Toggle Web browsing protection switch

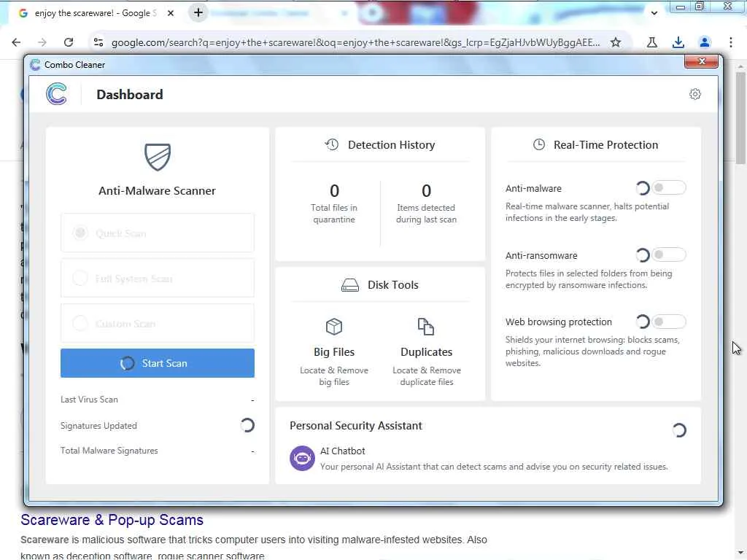668,322
